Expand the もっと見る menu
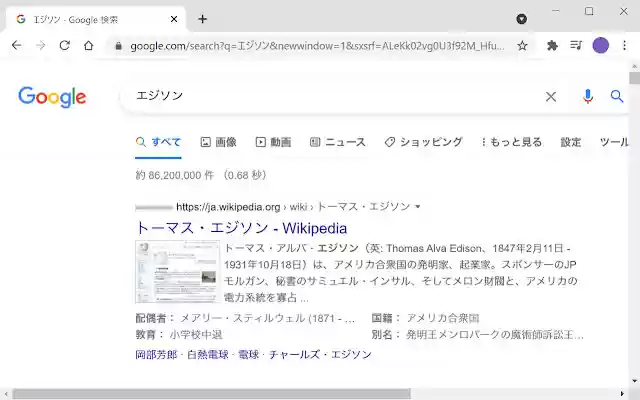Image resolution: width=640 pixels, height=400 pixels. click(x=511, y=142)
